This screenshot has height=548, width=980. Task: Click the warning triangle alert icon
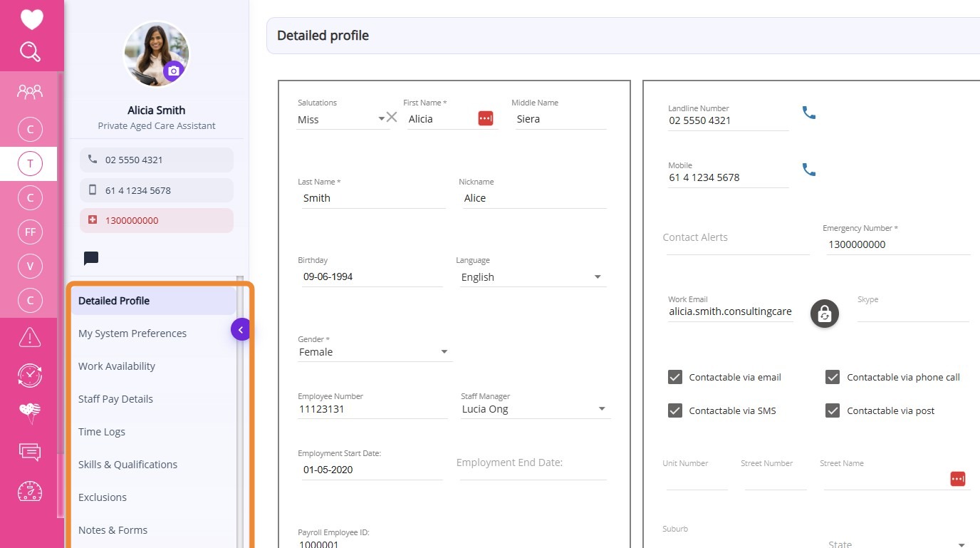30,336
